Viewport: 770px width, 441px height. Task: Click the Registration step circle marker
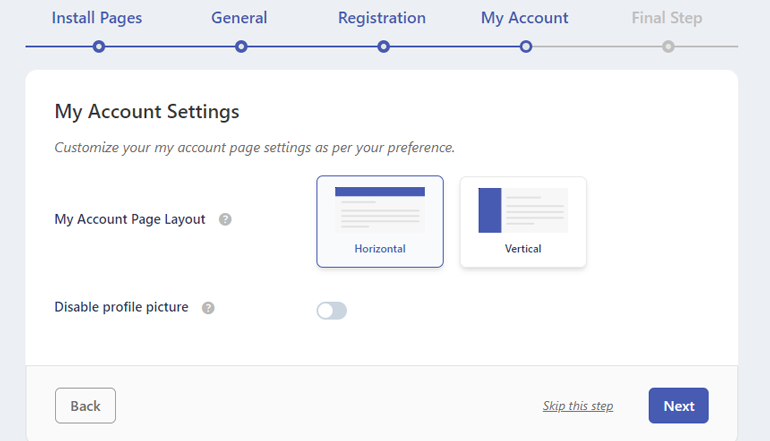point(384,47)
